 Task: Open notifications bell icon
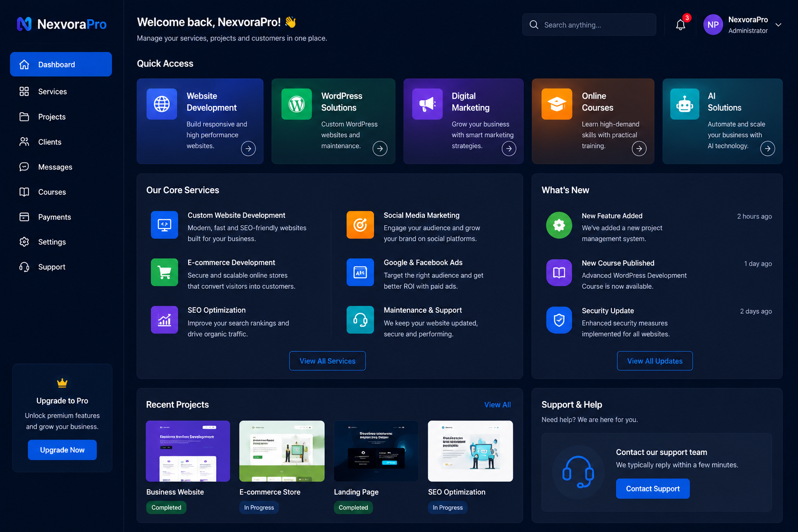[x=681, y=25]
